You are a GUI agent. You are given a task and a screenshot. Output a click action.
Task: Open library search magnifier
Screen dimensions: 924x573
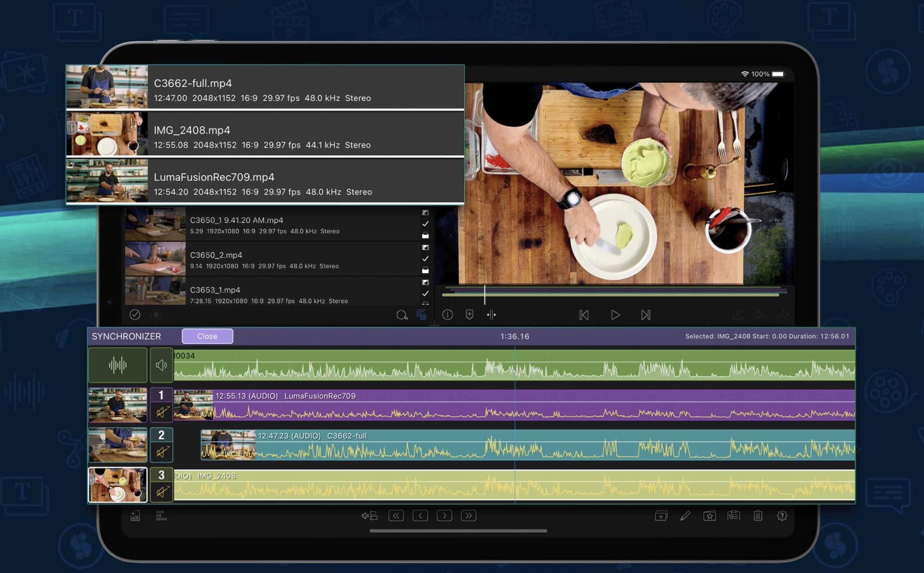pyautogui.click(x=401, y=315)
